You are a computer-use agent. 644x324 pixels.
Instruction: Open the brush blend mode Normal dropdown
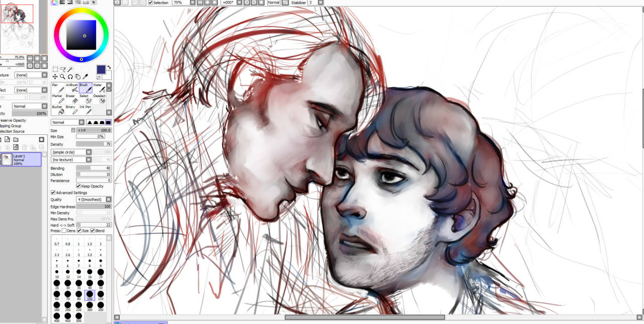tap(67, 122)
